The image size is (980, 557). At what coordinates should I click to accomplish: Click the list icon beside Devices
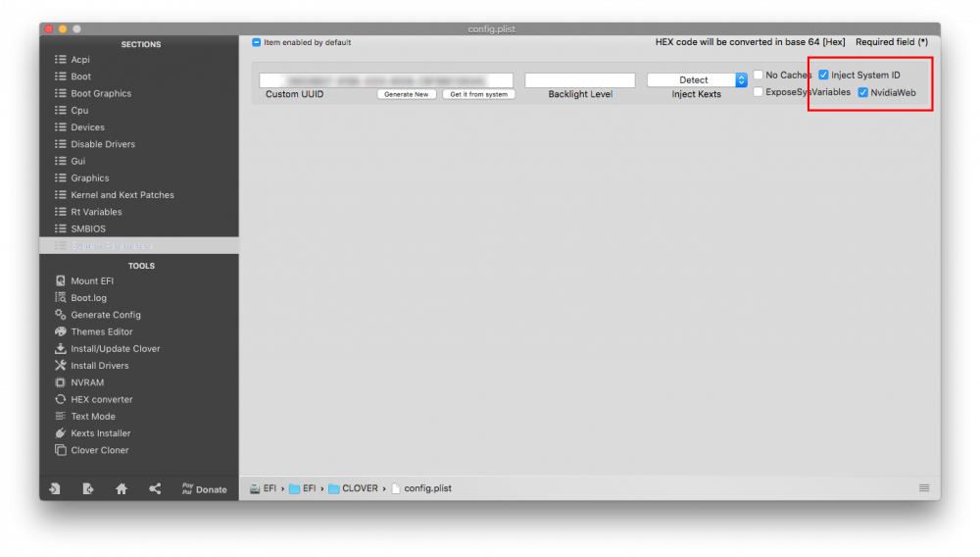(x=60, y=127)
